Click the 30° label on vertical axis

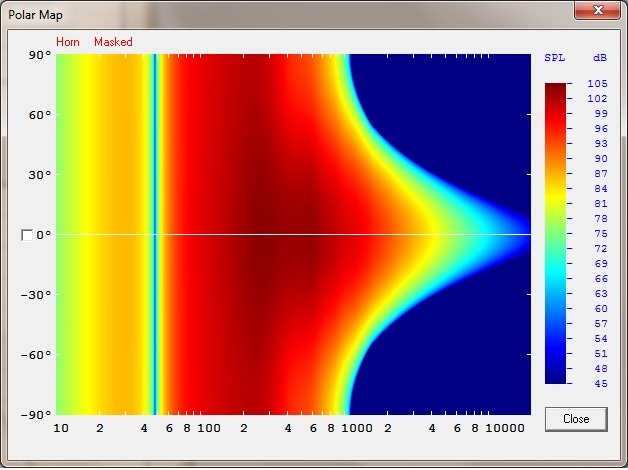(x=40, y=175)
